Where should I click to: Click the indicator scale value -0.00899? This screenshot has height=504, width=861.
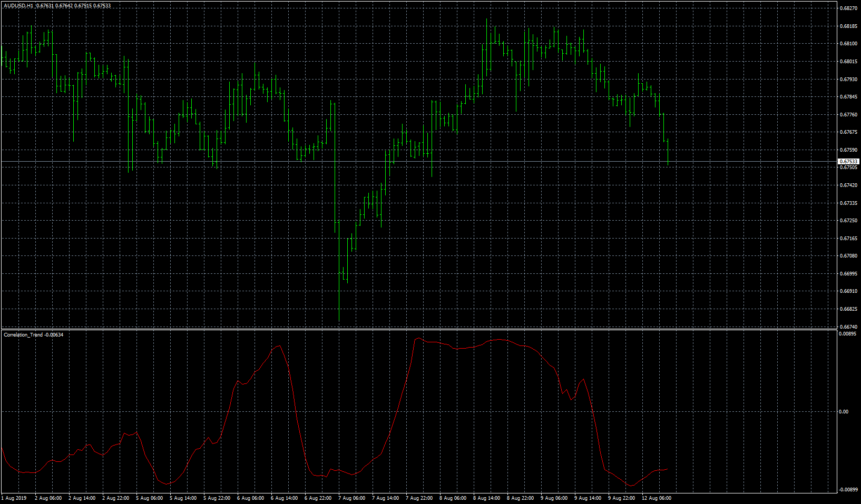848,490
